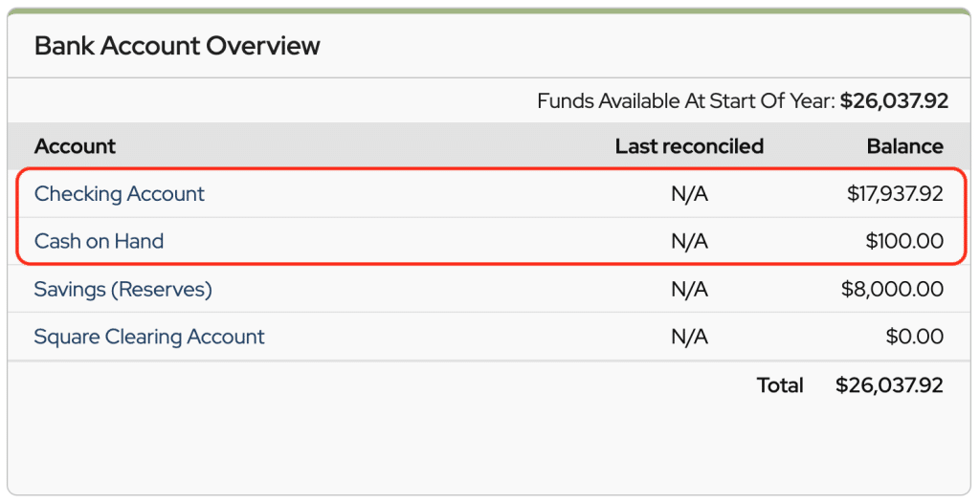
Task: Click N/A in the Cash on Hand row
Action: tap(689, 241)
